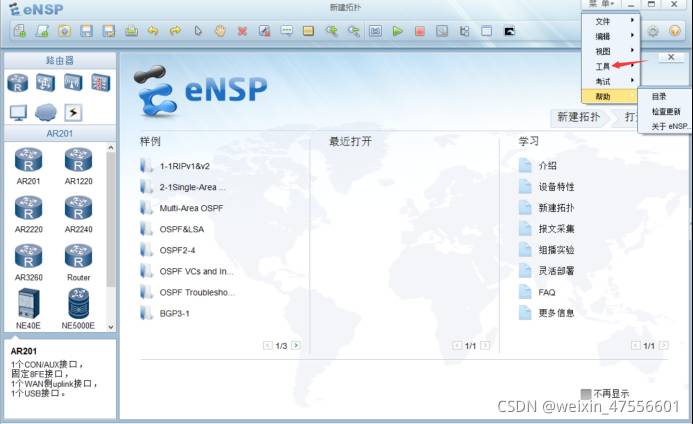This screenshot has height=424, width=693.
Task: Pick the AR2240 router model
Action: 78,214
